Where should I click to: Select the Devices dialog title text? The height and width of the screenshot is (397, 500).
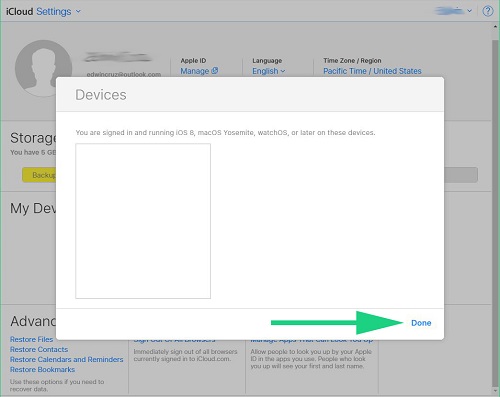[101, 95]
